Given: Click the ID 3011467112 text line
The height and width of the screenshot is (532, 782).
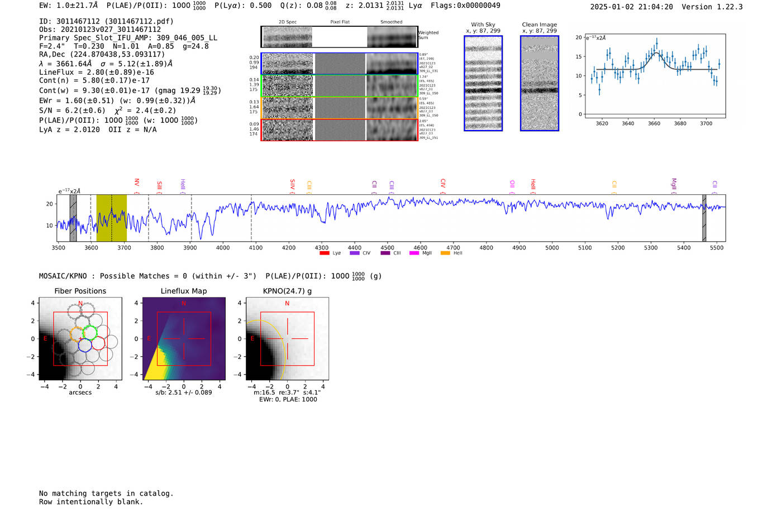Looking at the screenshot, I should click(106, 21).
